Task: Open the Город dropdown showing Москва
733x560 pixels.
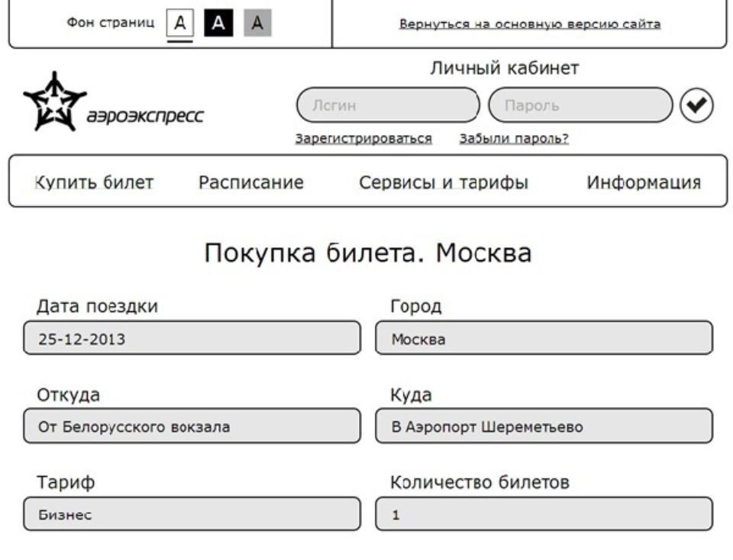Action: [544, 338]
